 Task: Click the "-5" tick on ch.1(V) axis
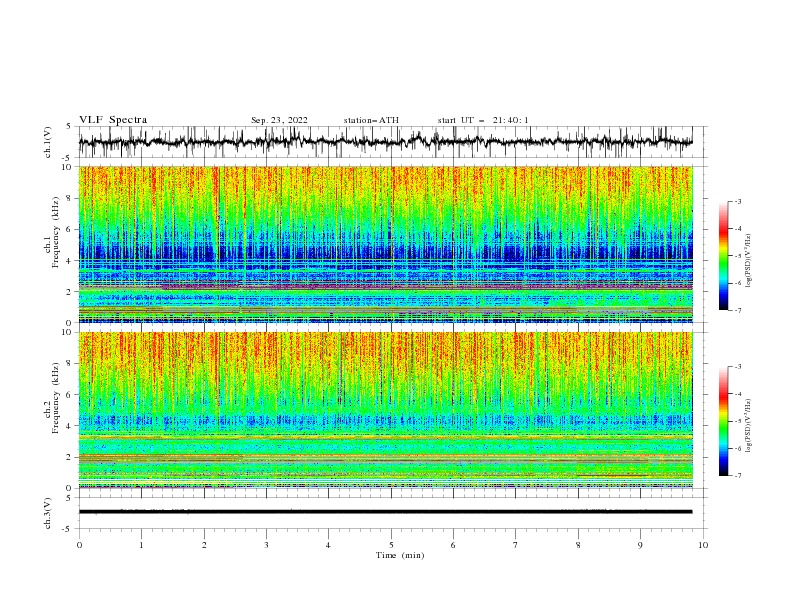68,158
